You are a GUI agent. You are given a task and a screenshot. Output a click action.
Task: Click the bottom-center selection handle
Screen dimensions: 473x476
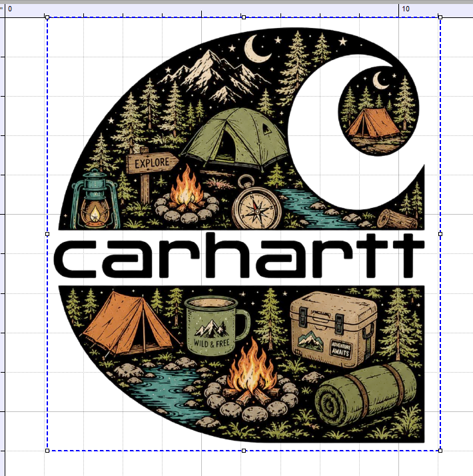244,451
